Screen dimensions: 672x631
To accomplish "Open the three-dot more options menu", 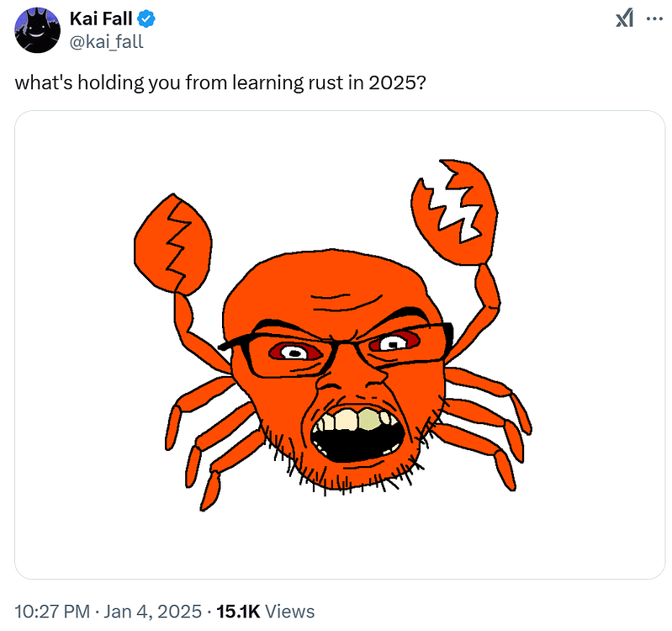I will click(653, 19).
